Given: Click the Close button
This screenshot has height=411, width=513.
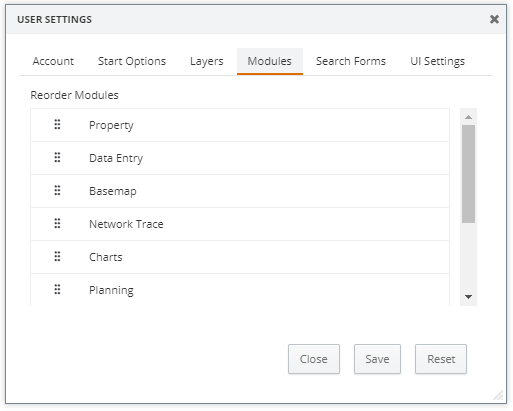Looking at the screenshot, I should coord(314,359).
